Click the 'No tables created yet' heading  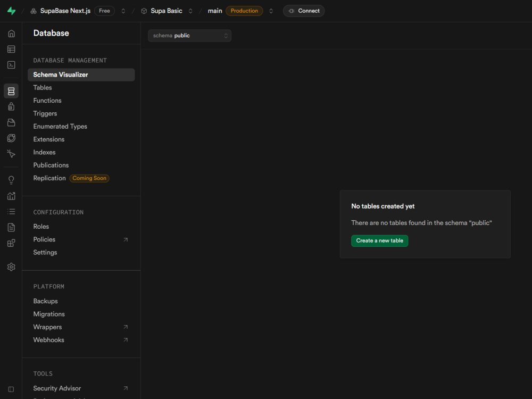pyautogui.click(x=383, y=206)
